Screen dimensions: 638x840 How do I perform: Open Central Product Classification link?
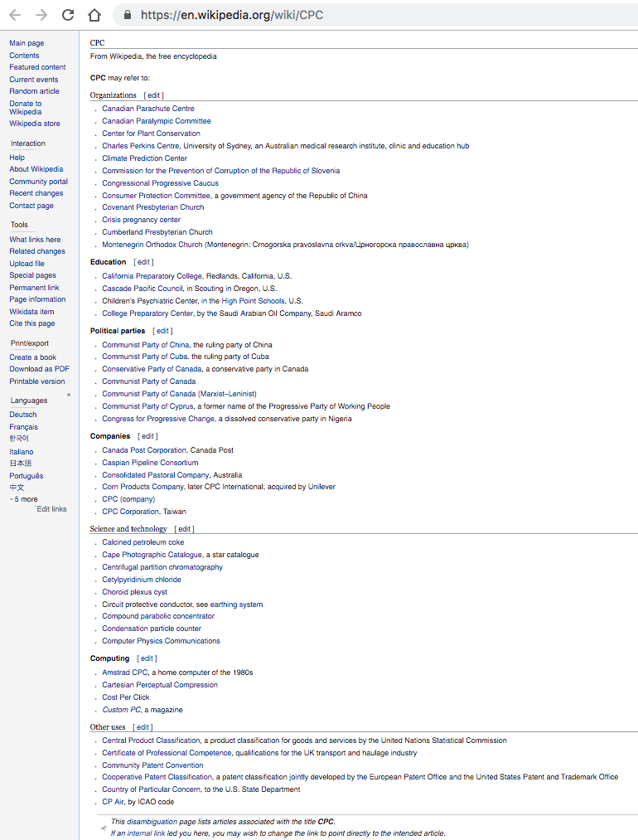tap(151, 740)
